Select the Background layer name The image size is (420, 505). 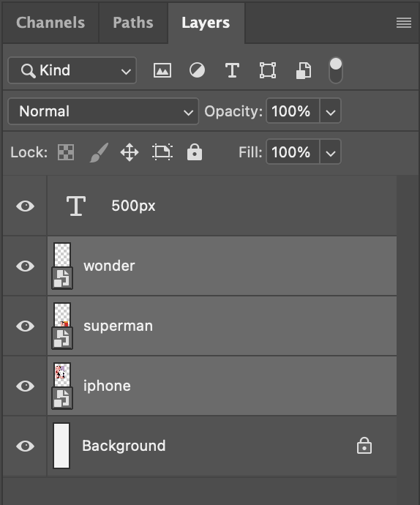point(124,446)
